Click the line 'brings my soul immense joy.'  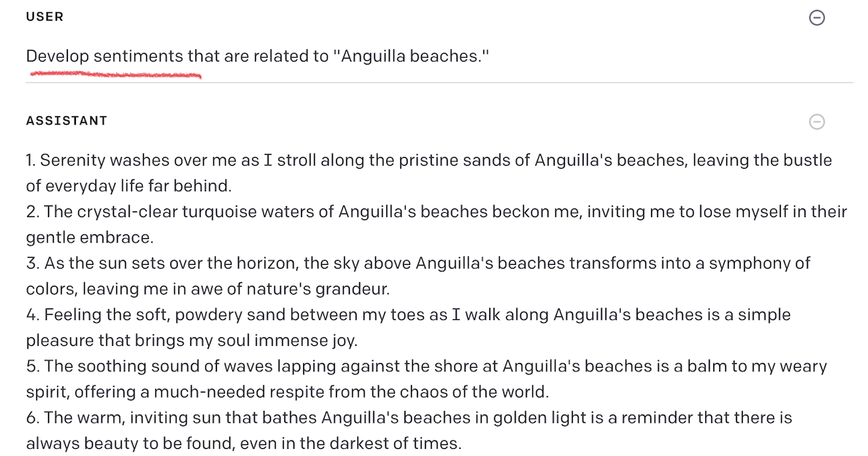pos(192,340)
